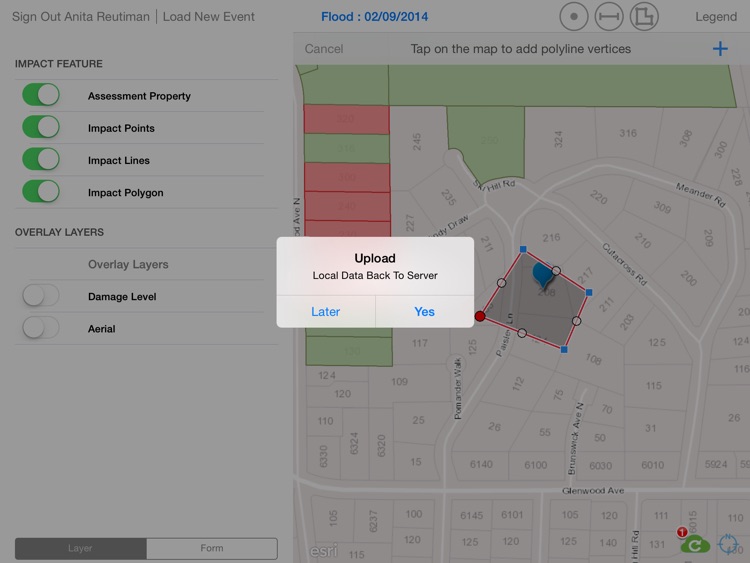This screenshot has width=750, height=563.
Task: Toggle the Impact Points switch
Action: click(x=41, y=127)
